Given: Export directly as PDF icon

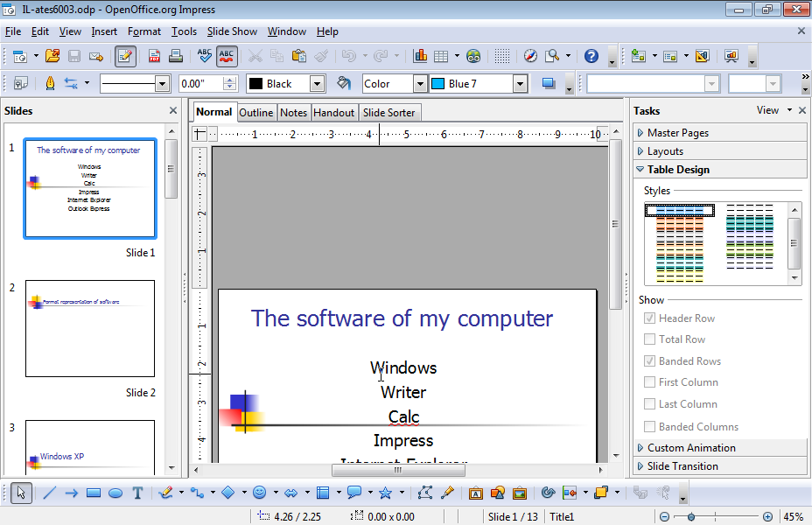Looking at the screenshot, I should click(x=154, y=56).
